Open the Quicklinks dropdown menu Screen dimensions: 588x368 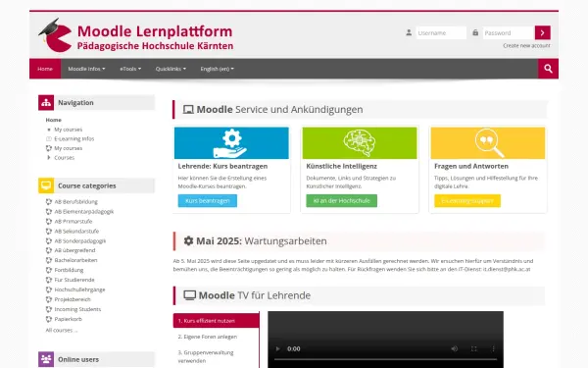click(171, 69)
